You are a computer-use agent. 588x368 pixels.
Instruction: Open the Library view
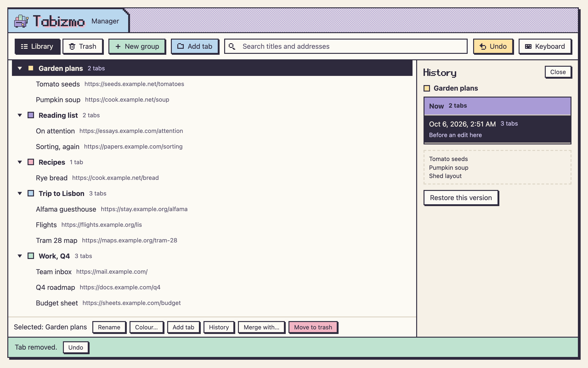pos(37,46)
